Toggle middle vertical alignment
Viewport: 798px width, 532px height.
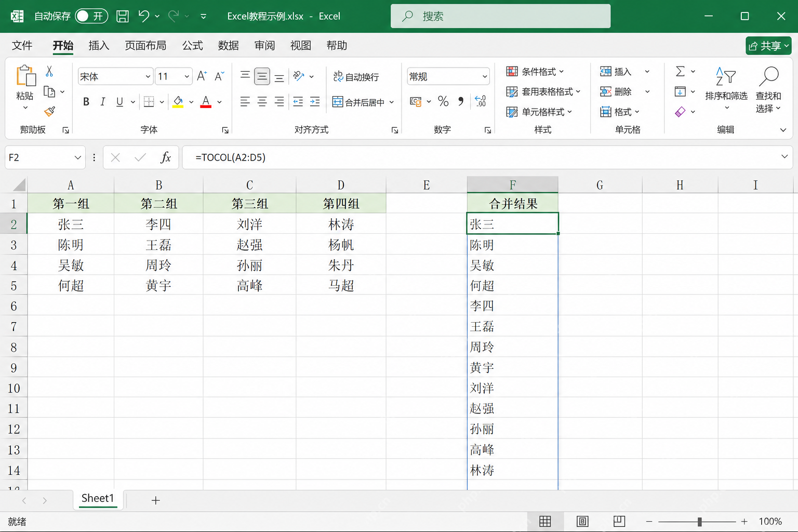262,77
